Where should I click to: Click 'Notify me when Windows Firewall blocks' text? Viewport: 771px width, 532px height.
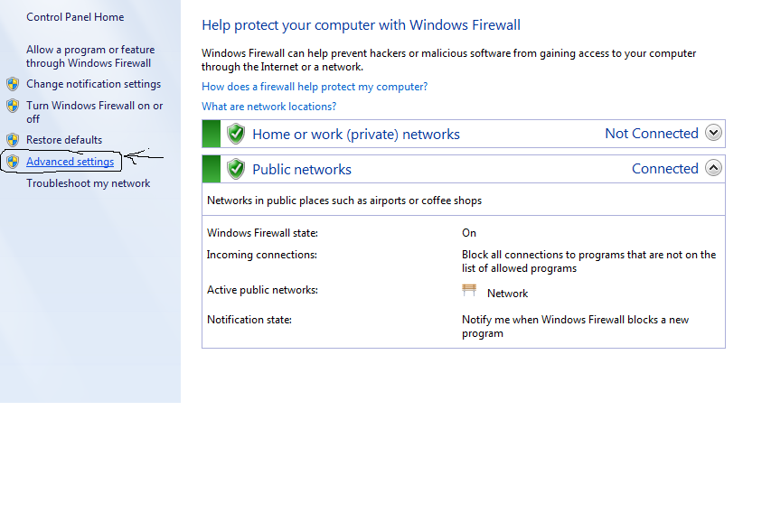575,327
